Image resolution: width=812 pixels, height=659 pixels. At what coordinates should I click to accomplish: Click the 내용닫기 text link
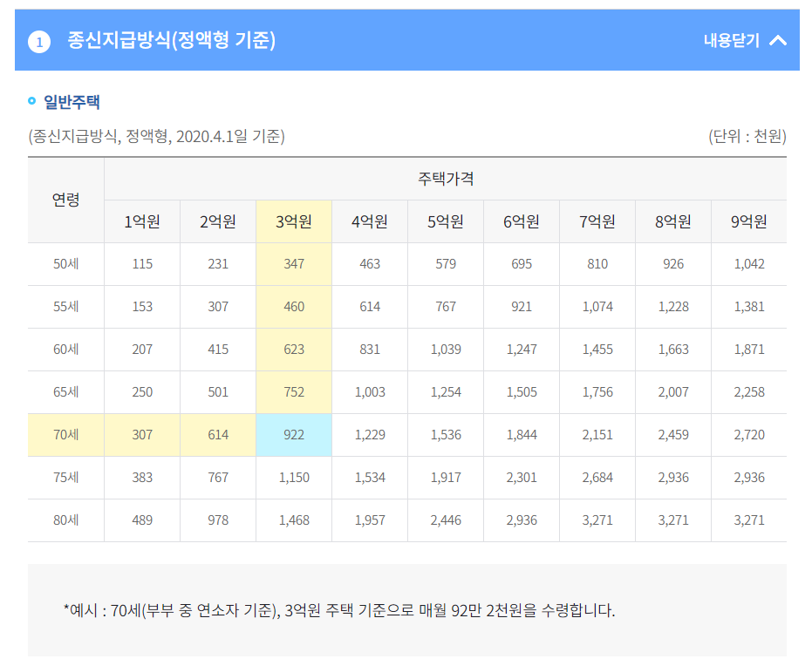coord(731,40)
